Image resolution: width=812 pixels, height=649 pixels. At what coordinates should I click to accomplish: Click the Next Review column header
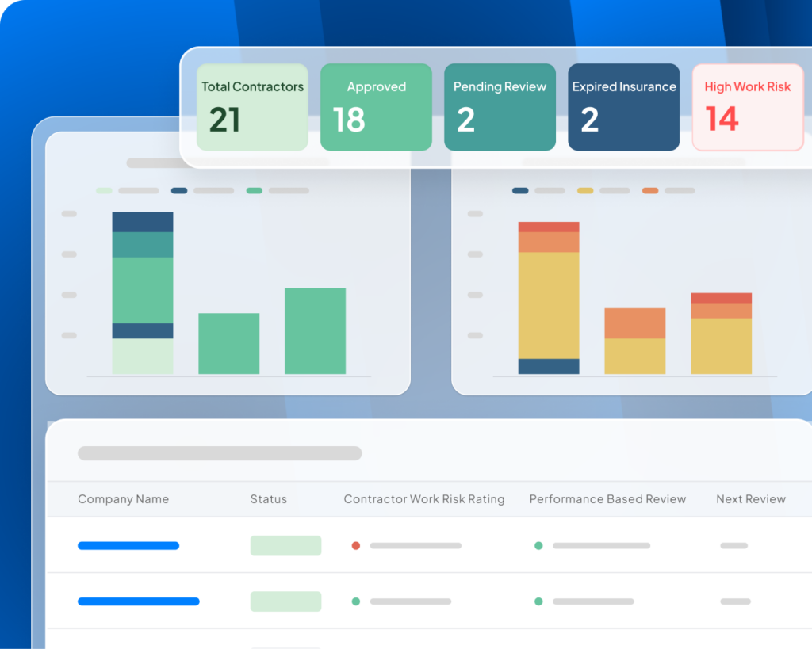point(751,499)
